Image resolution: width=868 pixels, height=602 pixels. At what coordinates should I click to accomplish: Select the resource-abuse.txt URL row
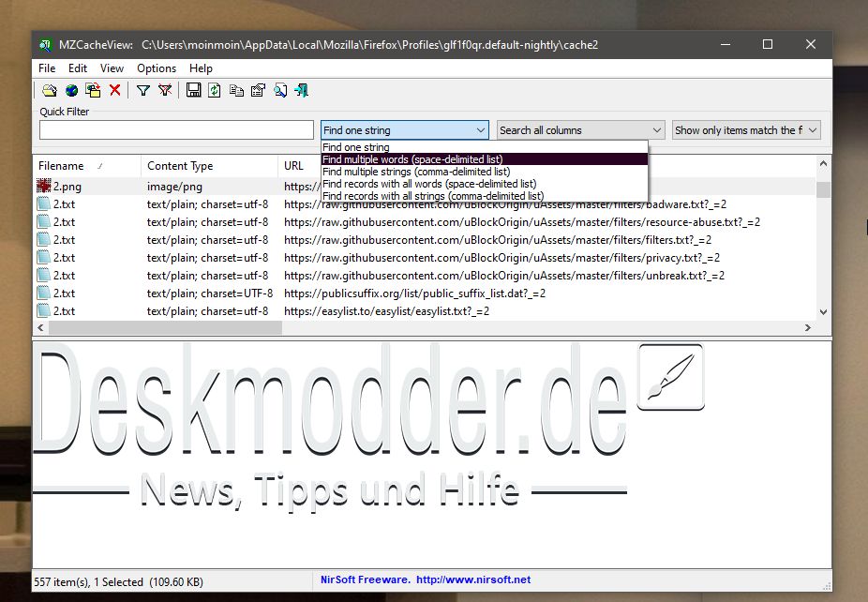coord(521,222)
